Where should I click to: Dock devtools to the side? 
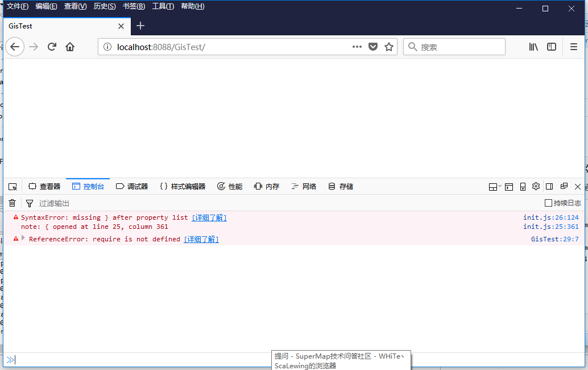(549, 187)
